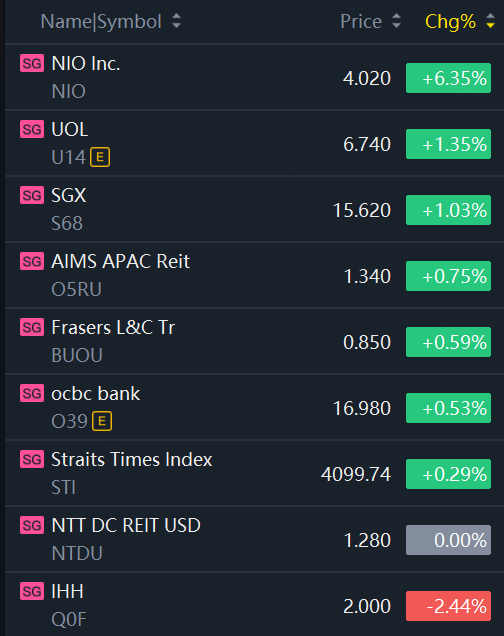Toggle sort arrows next to Name|Symbol

pyautogui.click(x=176, y=21)
